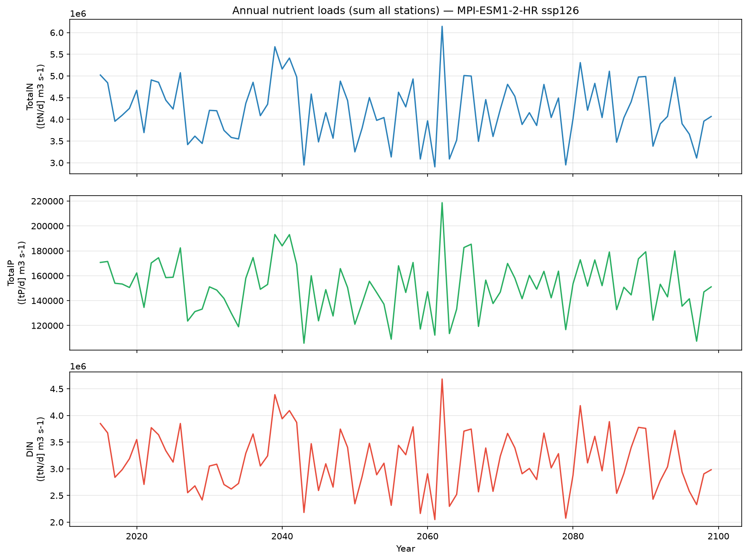748x560 pixels.
Task: Click the 1e6 multiplier above TotalN plot
Action: coord(78,14)
